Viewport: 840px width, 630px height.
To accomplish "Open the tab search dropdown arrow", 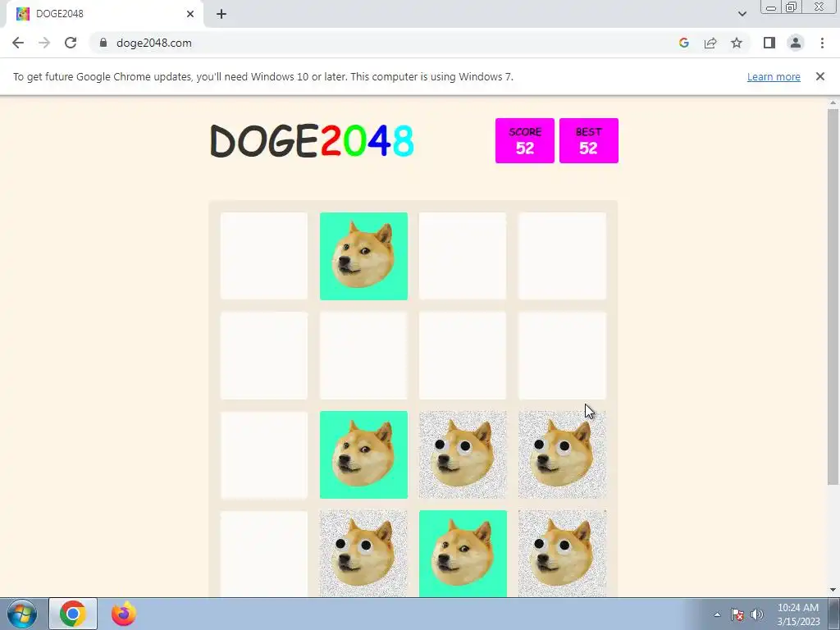I will (x=742, y=14).
